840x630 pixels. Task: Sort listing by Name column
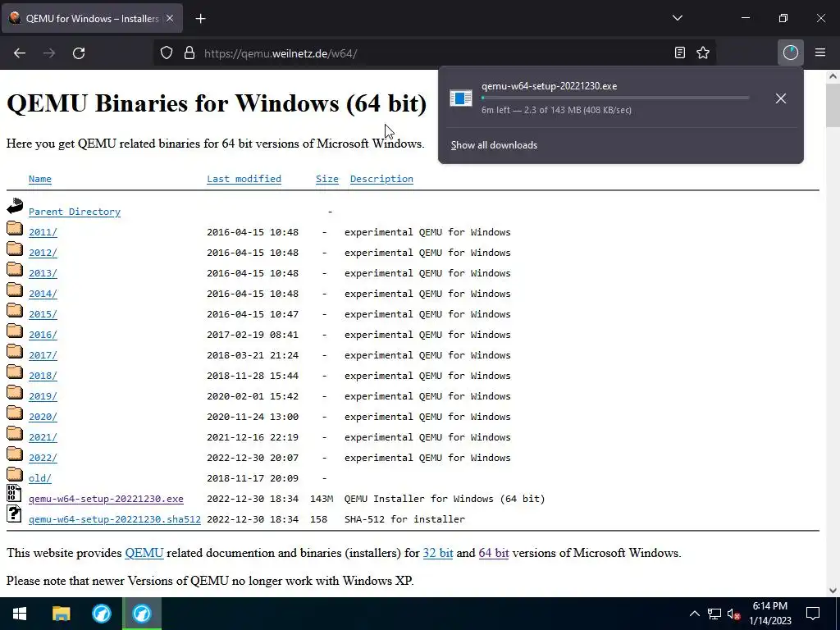coord(40,179)
